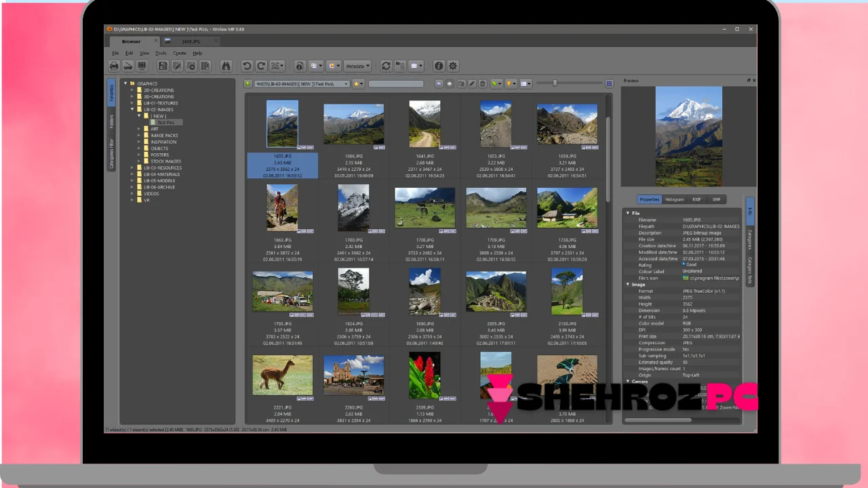The width and height of the screenshot is (868, 488).
Task: Go forward with the right arrow icon
Action: click(x=449, y=83)
